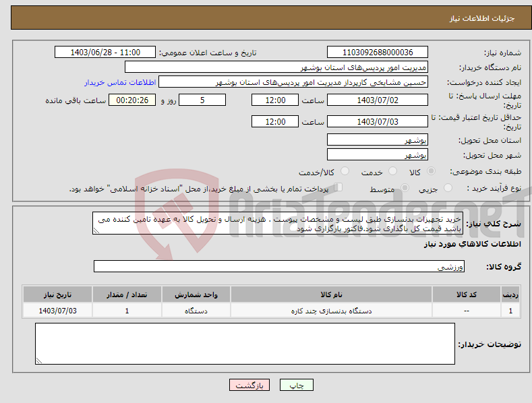The width and height of the screenshot is (532, 403).
Task: Click the remaining time 00:20:26 field
Action: coord(132,100)
